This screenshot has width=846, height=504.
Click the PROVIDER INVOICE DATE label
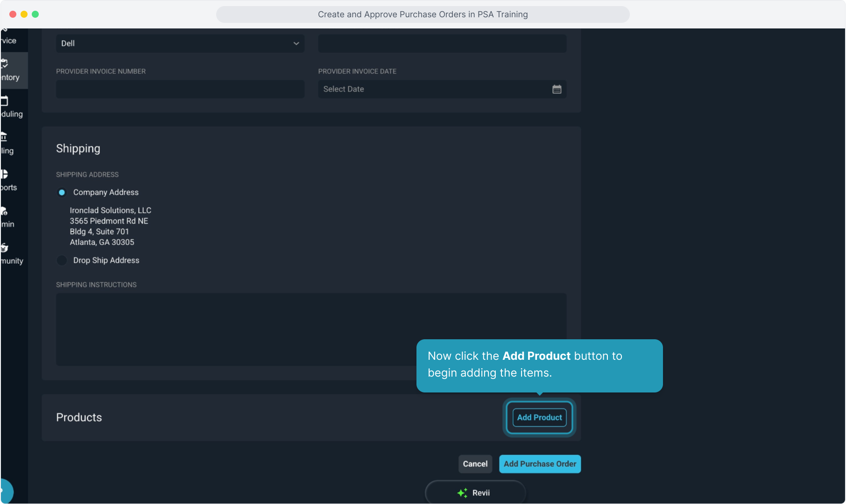click(x=357, y=71)
